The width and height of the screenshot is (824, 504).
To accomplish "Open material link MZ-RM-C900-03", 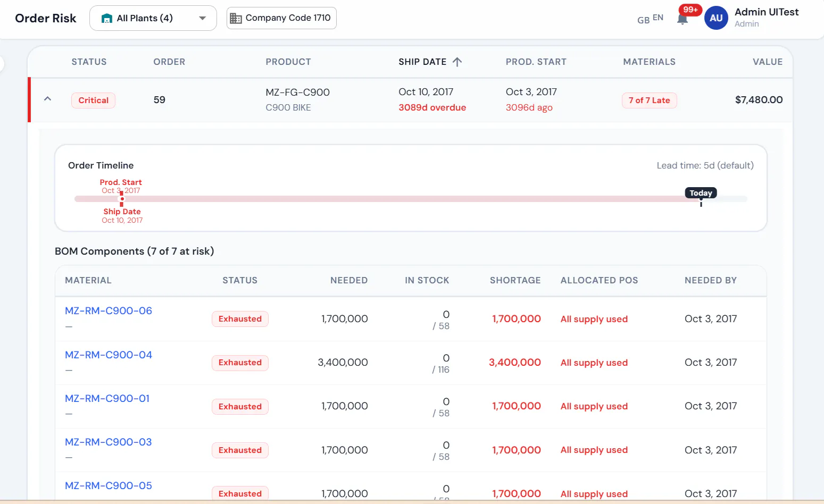I will coord(108,442).
